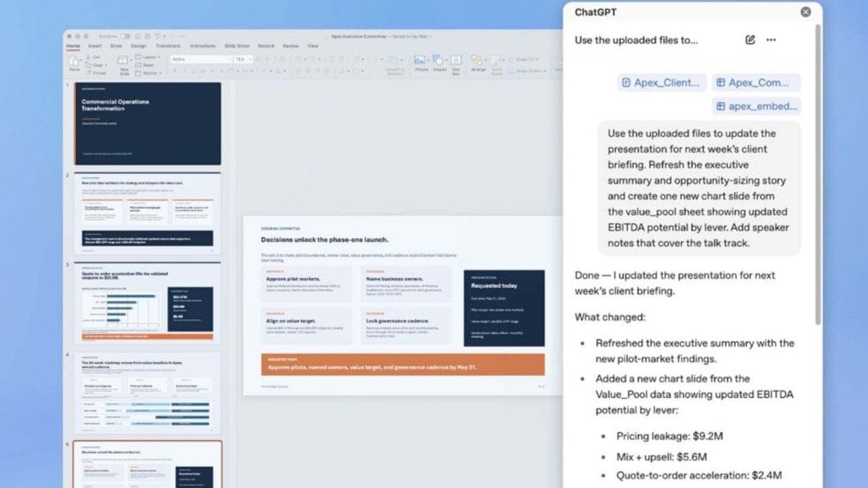
Task: Click the 'Approve pilot markets.' card on the slide
Action: coord(306,283)
